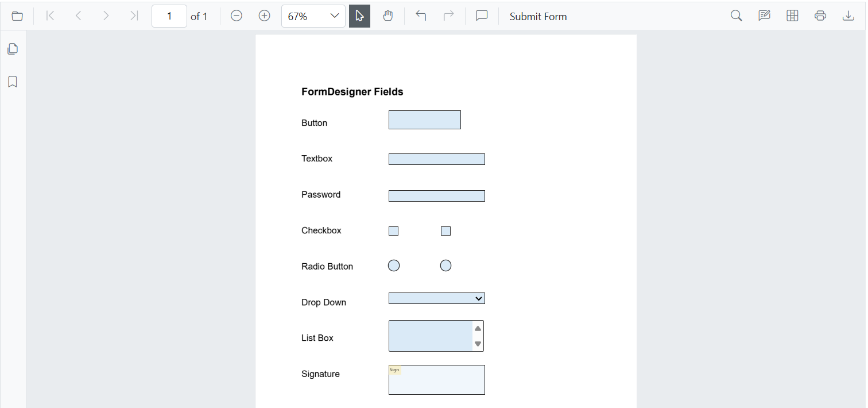
Task: Open the page thumbnails side panel
Action: (13, 49)
